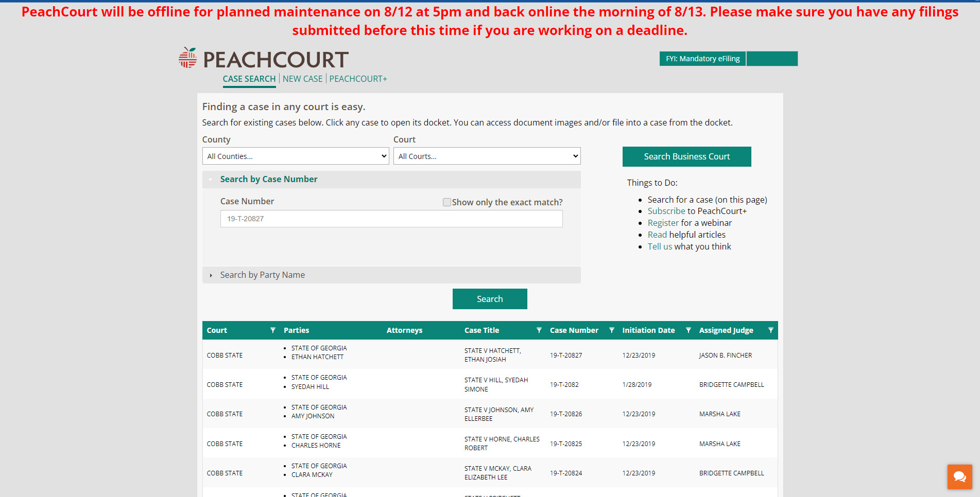Select STATE V HILL, SYEDAH SIMONE title
The width and height of the screenshot is (980, 497).
496,385
